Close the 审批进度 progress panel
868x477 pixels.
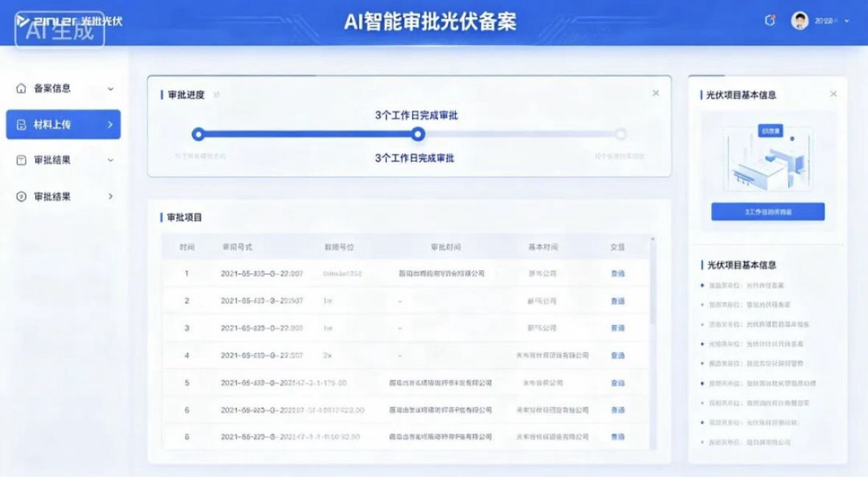coord(656,93)
